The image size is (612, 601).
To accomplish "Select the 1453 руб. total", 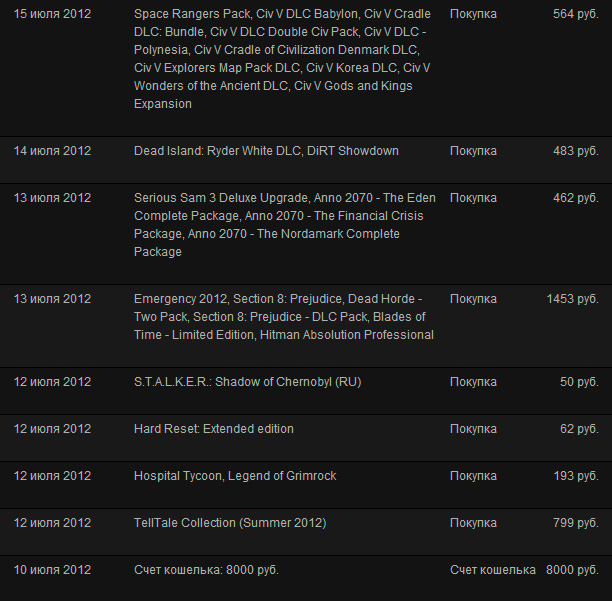I will [572, 299].
